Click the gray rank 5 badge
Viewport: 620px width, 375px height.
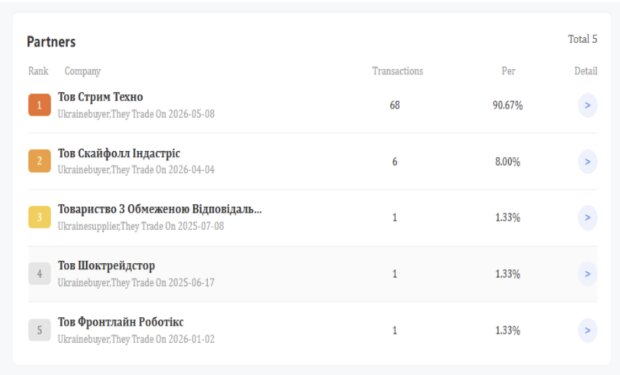(40, 330)
